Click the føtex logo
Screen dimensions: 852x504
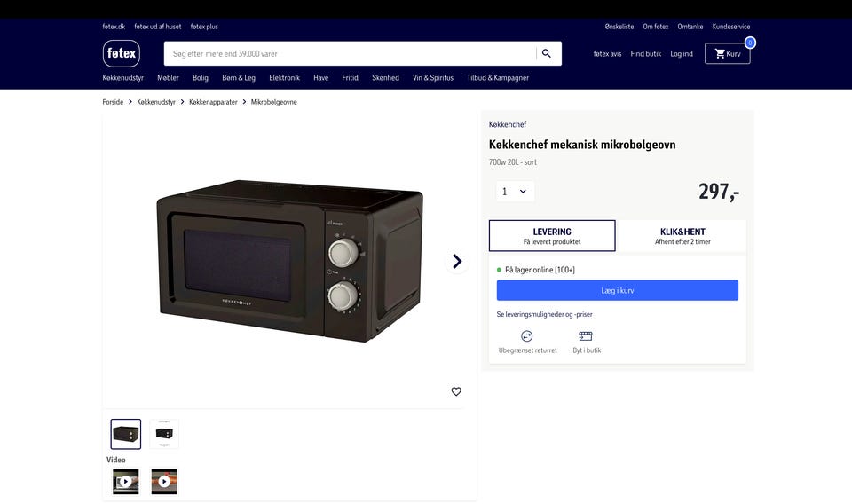[x=122, y=53]
